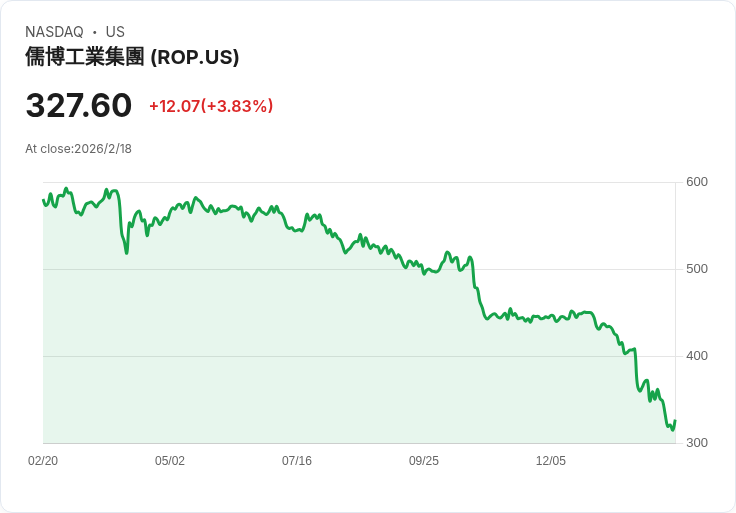Click the 300 y-axis label

pos(696,443)
